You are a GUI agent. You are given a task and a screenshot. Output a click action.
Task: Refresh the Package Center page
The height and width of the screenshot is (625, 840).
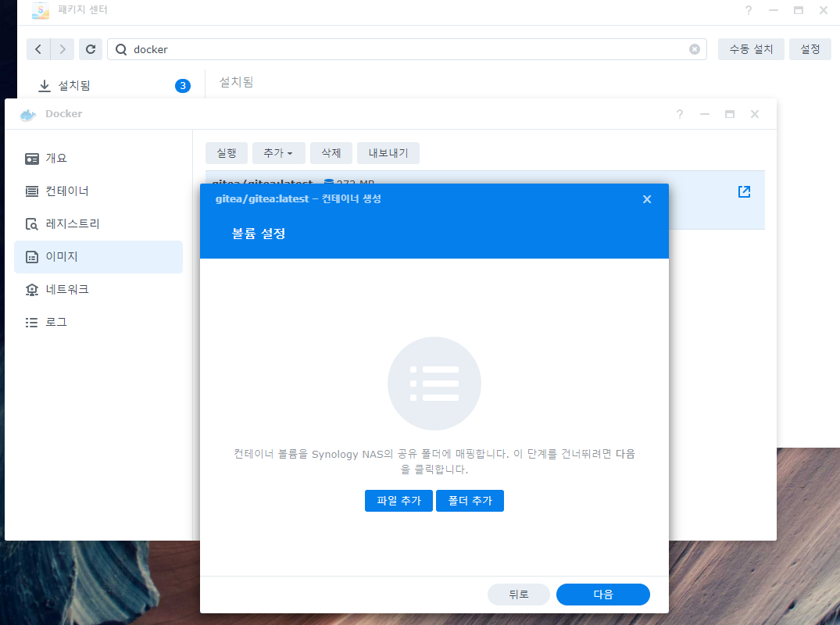(91, 49)
